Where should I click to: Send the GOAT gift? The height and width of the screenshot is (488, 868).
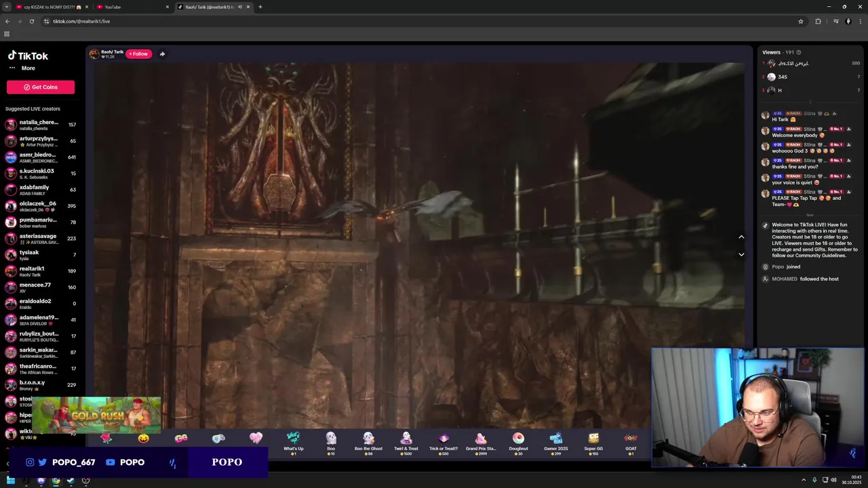[x=631, y=443]
